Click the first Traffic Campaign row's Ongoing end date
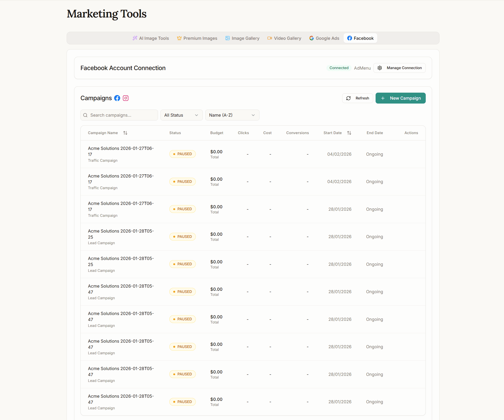This screenshot has height=420, width=504. 375,154
